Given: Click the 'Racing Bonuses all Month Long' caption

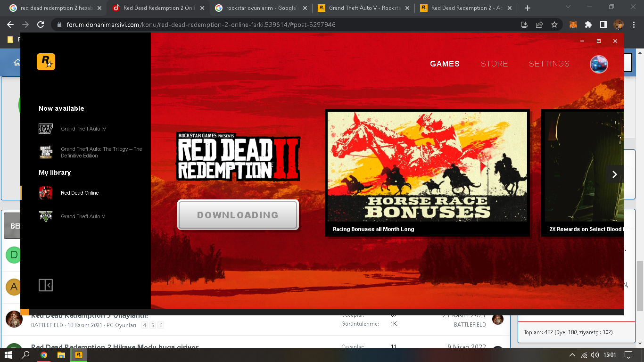Looking at the screenshot, I should click(373, 229).
